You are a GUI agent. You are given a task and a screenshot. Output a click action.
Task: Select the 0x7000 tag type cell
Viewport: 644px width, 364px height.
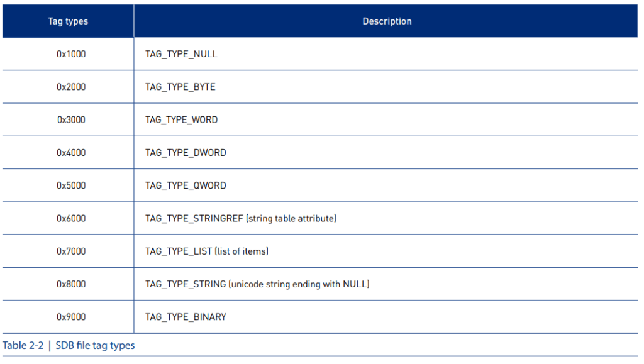coord(71,251)
